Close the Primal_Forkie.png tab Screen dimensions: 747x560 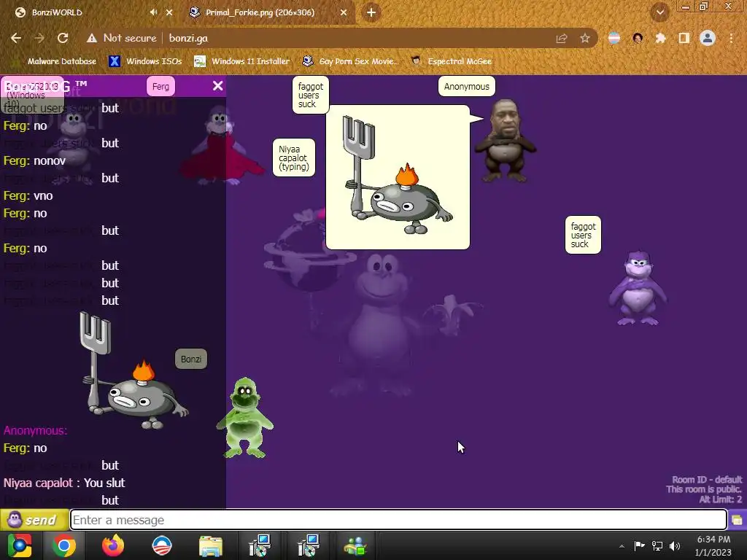pyautogui.click(x=344, y=12)
